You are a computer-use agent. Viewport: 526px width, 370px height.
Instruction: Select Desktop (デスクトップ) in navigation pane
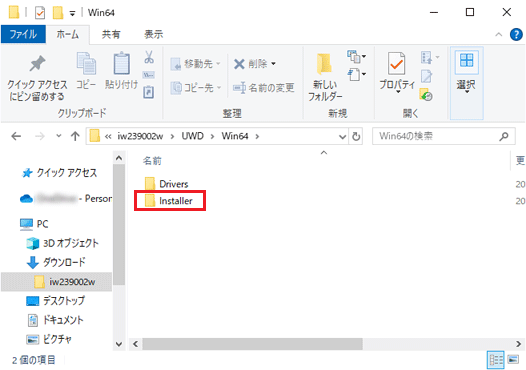[x=56, y=301]
